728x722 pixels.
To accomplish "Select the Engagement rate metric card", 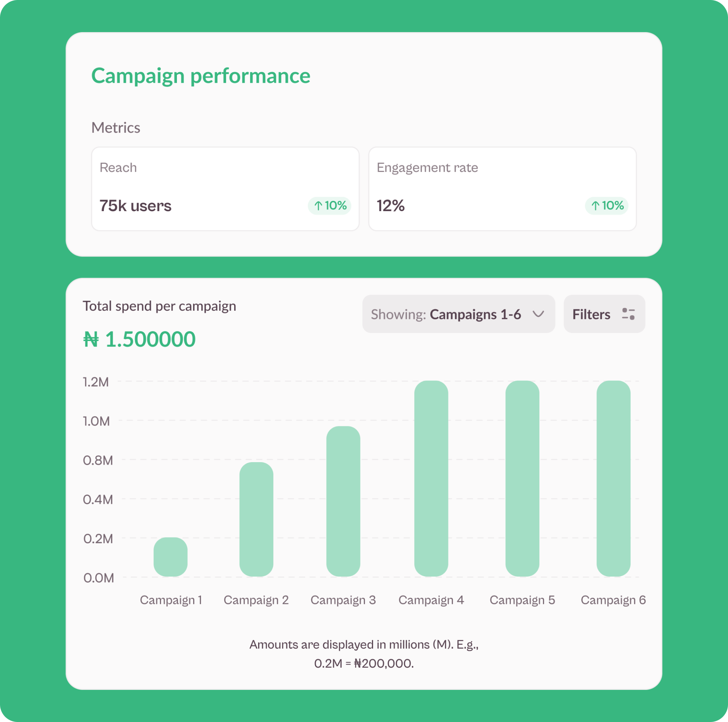I will coord(502,188).
